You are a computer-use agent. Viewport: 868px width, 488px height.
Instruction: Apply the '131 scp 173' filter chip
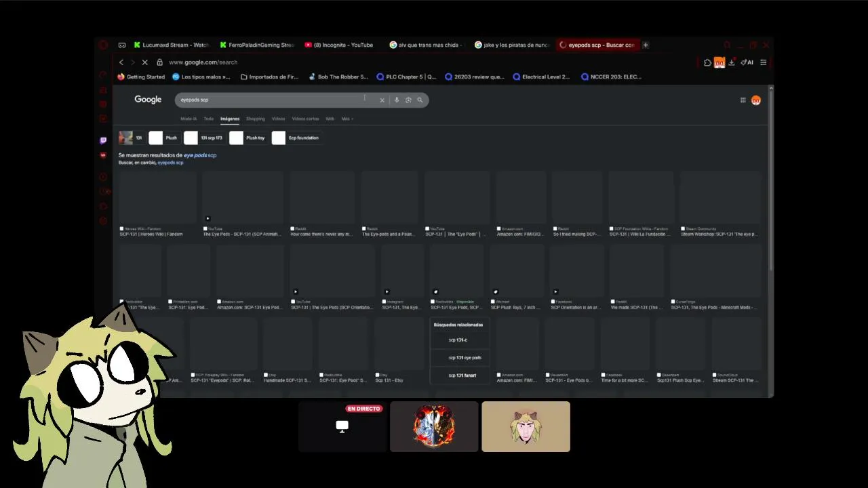[x=204, y=138]
